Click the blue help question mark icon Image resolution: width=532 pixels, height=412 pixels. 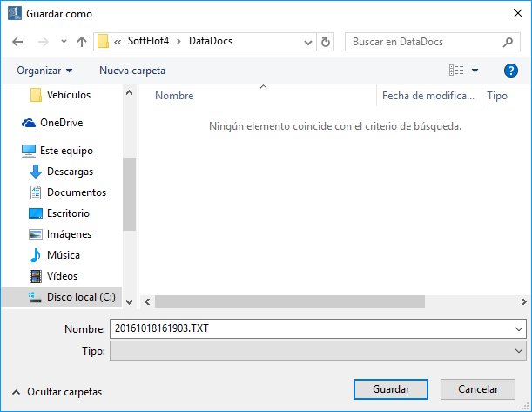(511, 71)
